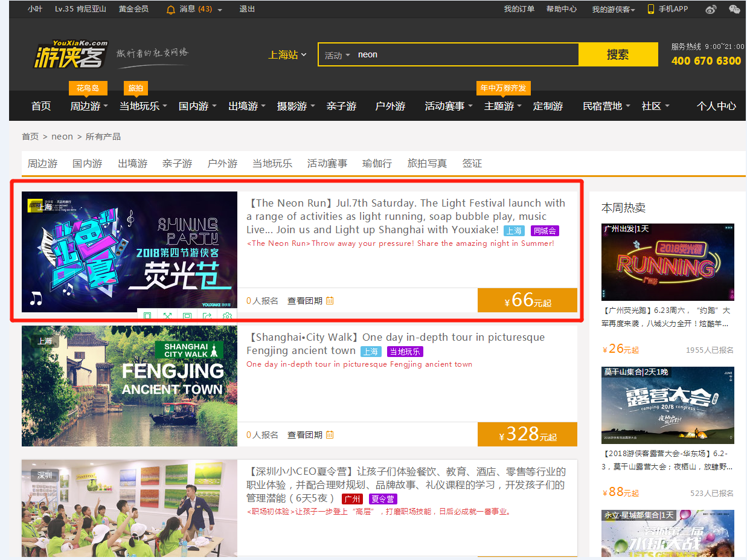Open the 活动 search category dropdown

coord(337,56)
